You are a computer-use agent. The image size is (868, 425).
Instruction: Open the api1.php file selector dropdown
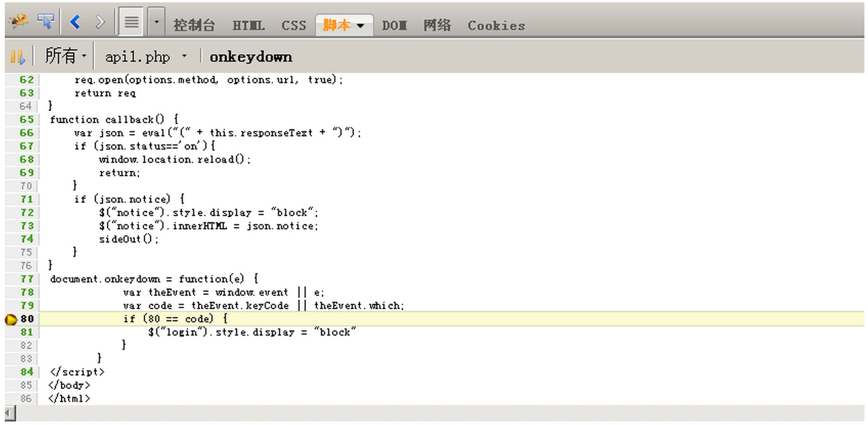(146, 57)
